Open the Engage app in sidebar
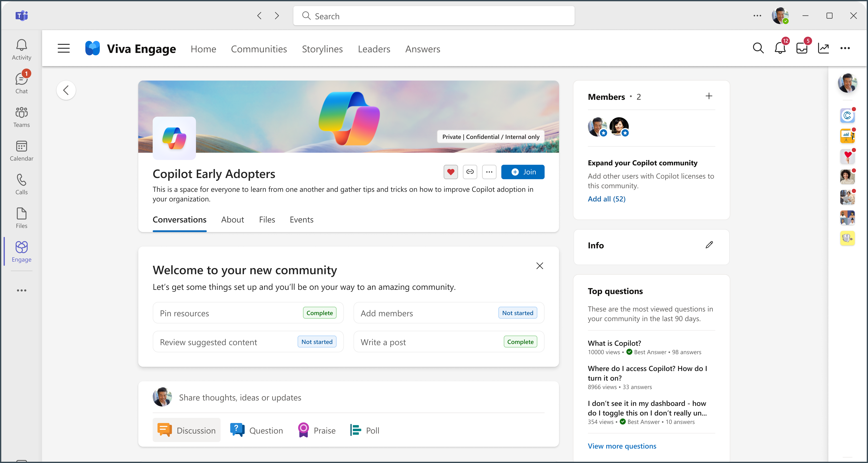The image size is (868, 463). click(x=21, y=251)
